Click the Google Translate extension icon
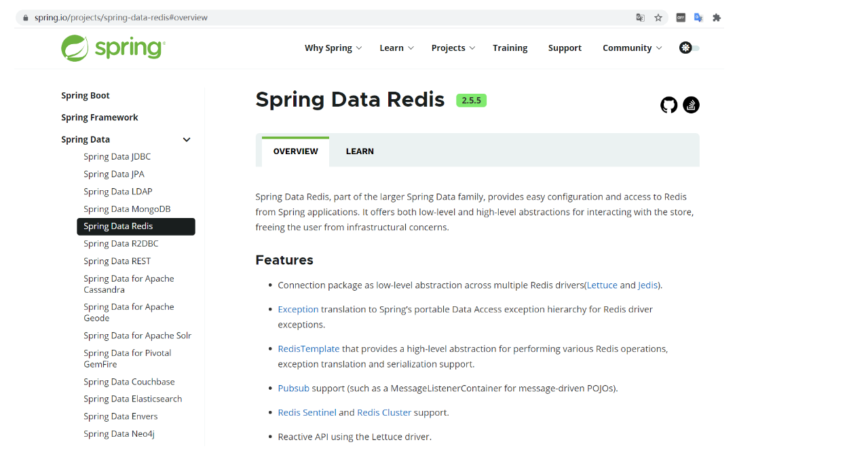Viewport: 868px width, 453px height. (698, 18)
